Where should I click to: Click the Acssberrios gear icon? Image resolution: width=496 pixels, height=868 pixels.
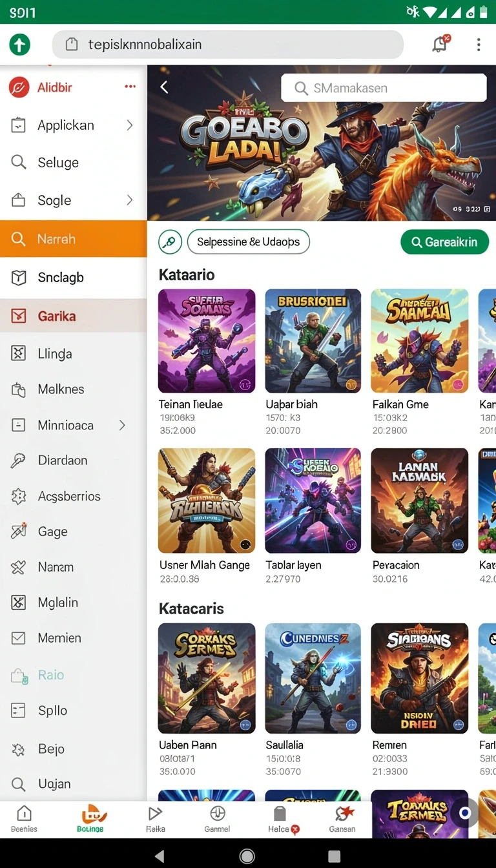(19, 496)
